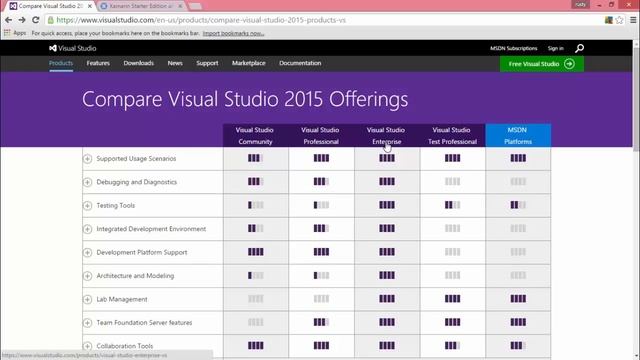640x360 pixels.
Task: Open the Products menu item
Action: [x=61, y=63]
